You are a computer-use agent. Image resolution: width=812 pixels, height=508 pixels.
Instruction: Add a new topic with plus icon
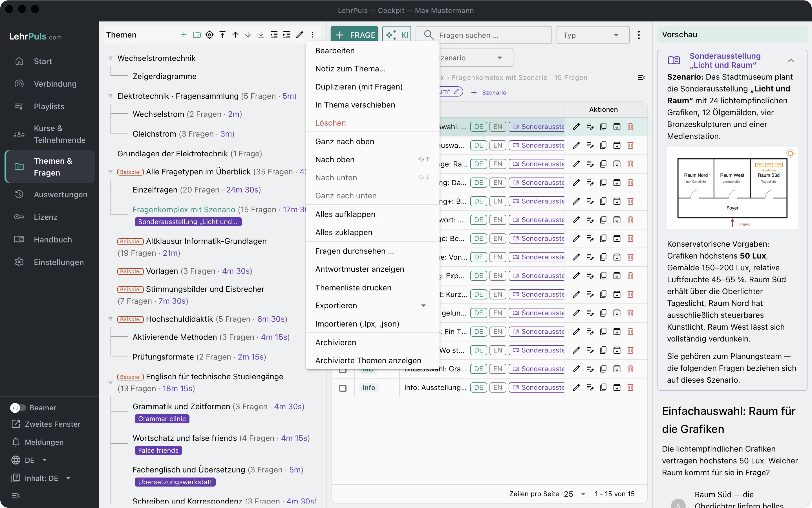click(184, 35)
